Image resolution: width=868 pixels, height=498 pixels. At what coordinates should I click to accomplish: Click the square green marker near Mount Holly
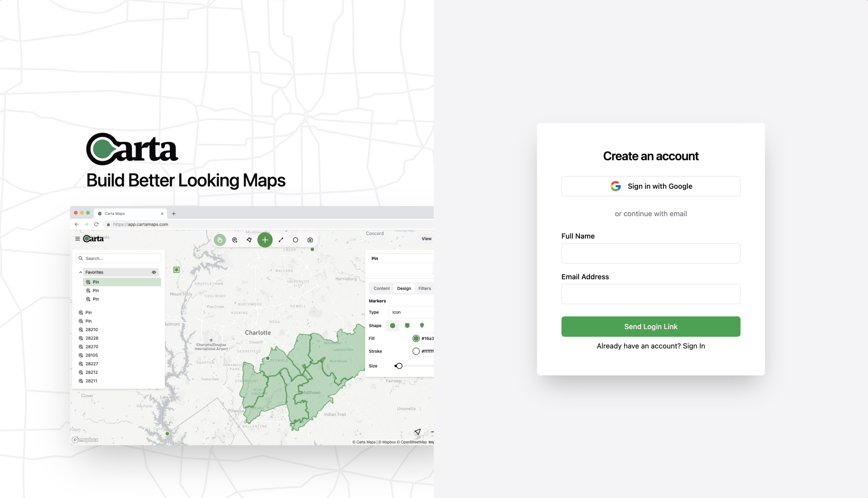click(x=177, y=270)
